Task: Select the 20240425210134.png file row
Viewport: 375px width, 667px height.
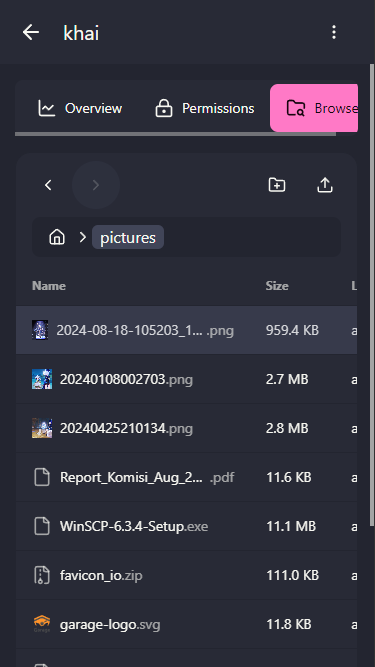Action: coord(186,428)
